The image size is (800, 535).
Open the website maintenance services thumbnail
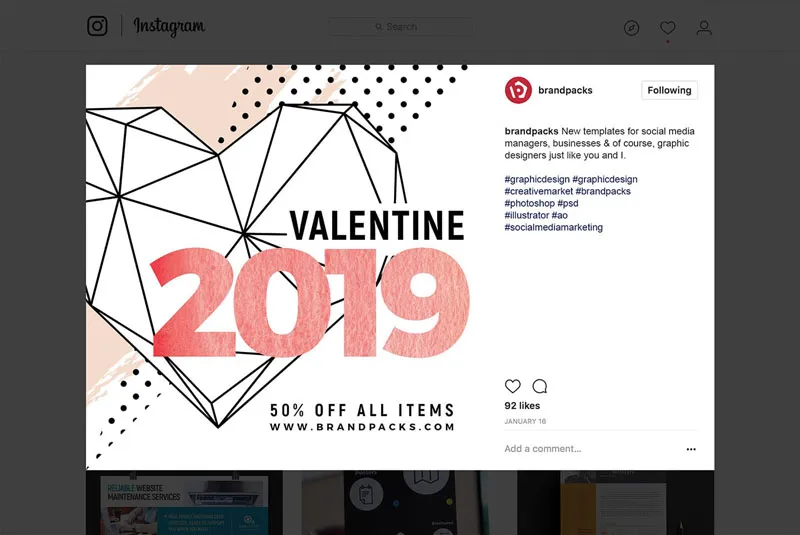click(x=184, y=502)
